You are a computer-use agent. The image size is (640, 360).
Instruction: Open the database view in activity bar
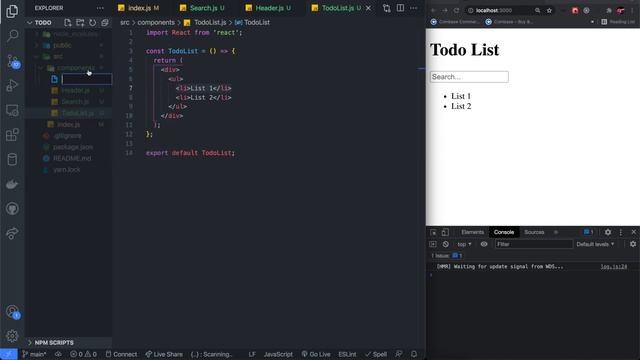click(12, 160)
